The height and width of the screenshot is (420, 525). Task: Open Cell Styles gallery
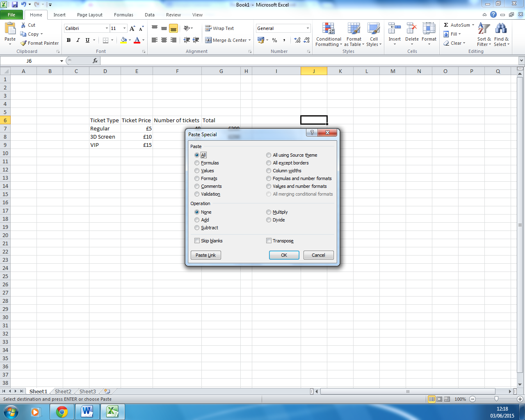click(x=374, y=35)
